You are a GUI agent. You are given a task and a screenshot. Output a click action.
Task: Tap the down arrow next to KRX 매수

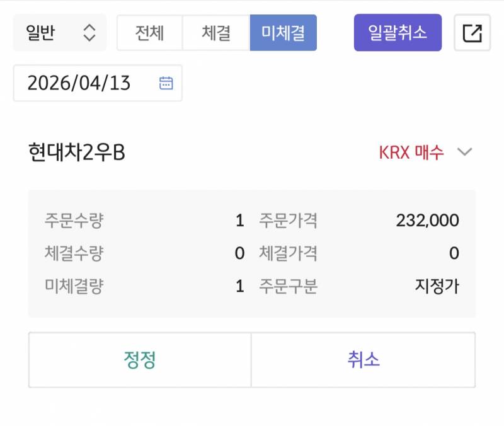tap(464, 151)
